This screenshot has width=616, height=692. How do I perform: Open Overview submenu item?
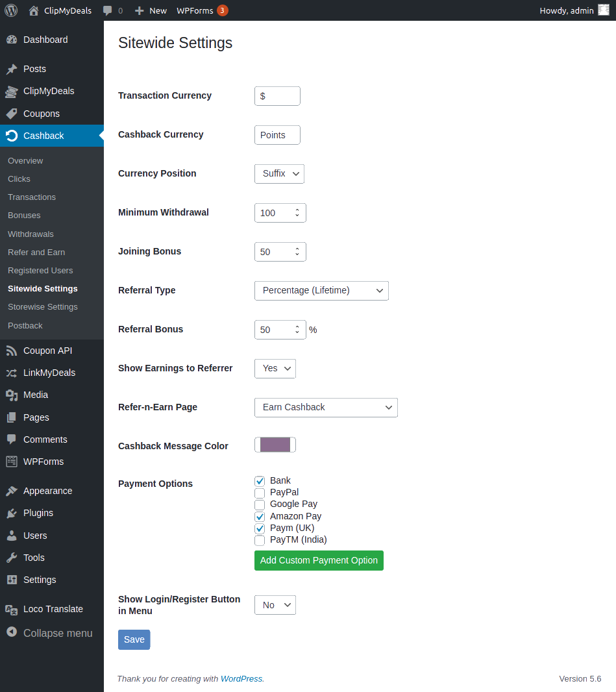coord(25,160)
